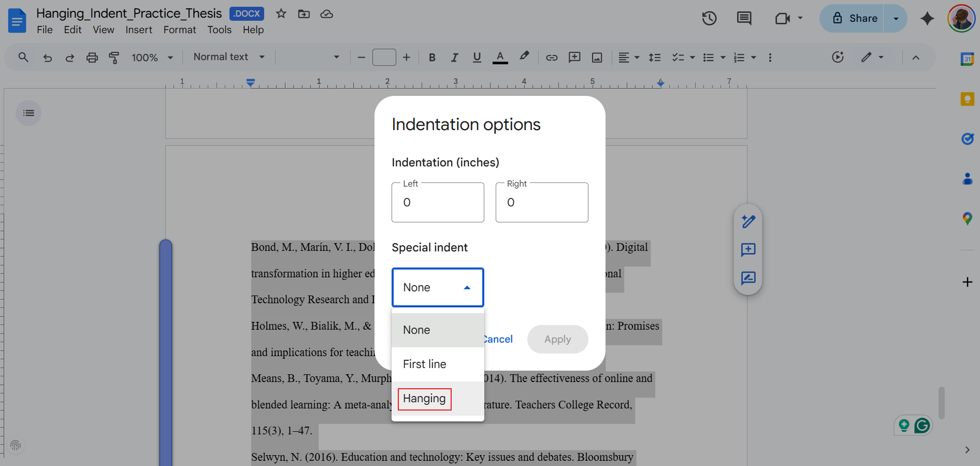
Task: Click the search menus magnifier
Action: coord(23,57)
